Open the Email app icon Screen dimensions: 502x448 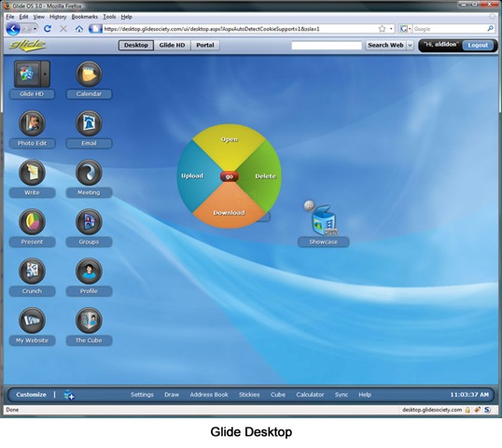click(x=89, y=123)
